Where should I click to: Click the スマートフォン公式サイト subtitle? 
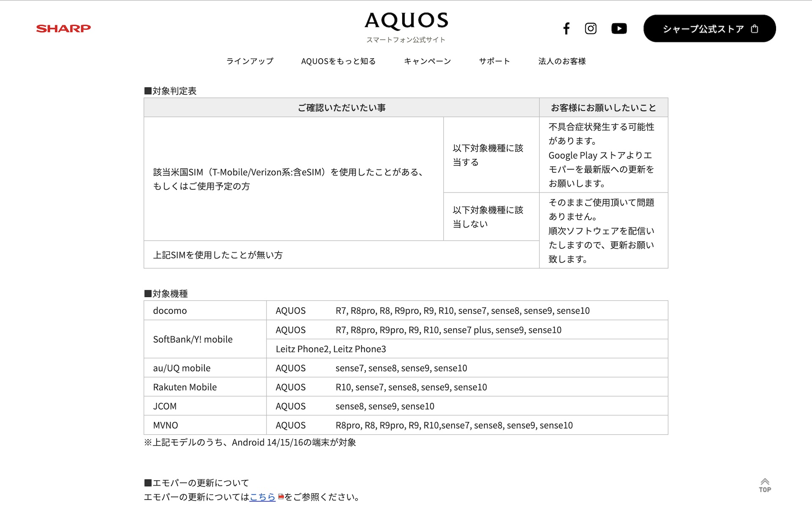click(x=406, y=40)
